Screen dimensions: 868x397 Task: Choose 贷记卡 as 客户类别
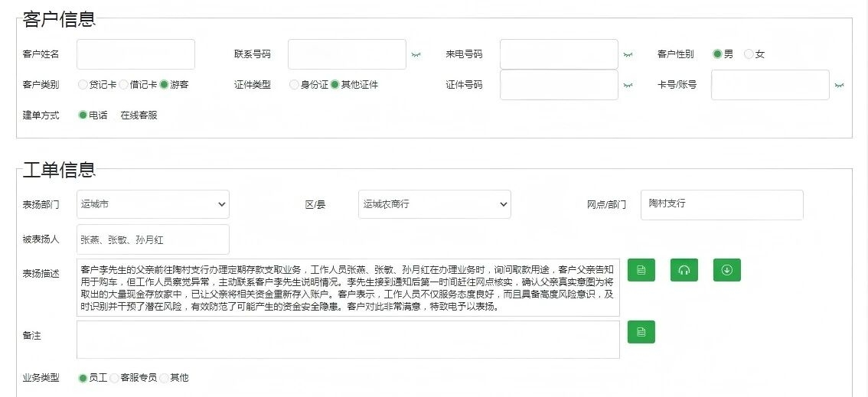click(x=83, y=85)
